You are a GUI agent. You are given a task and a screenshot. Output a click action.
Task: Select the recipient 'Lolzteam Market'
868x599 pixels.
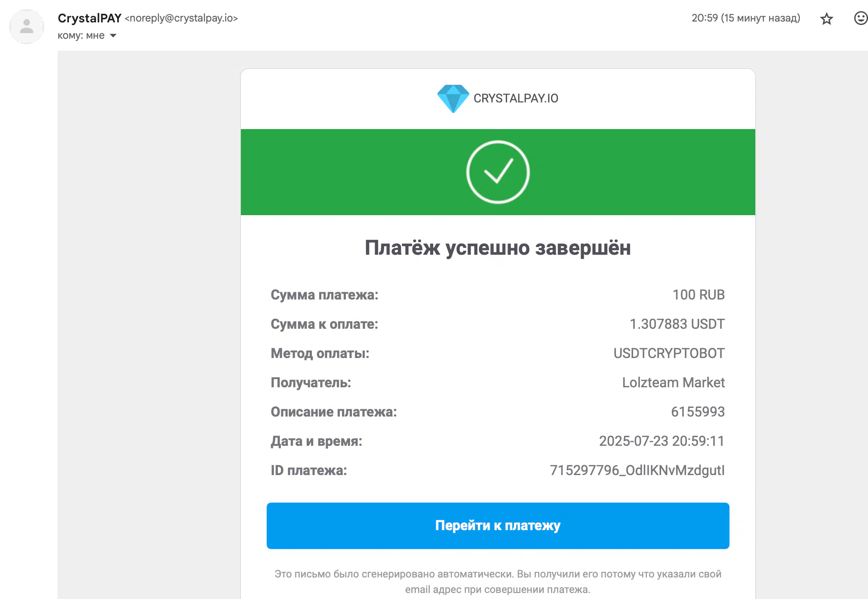[673, 383]
